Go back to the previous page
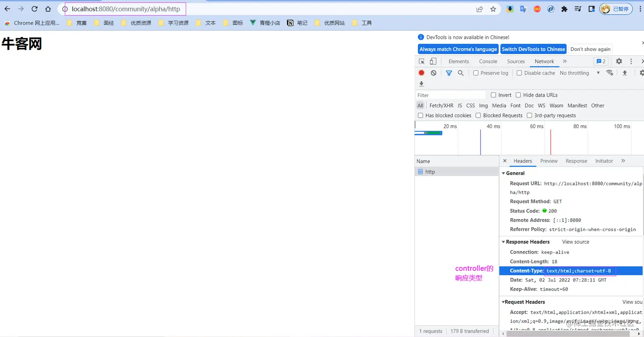The width and height of the screenshot is (644, 337). pos(7,9)
